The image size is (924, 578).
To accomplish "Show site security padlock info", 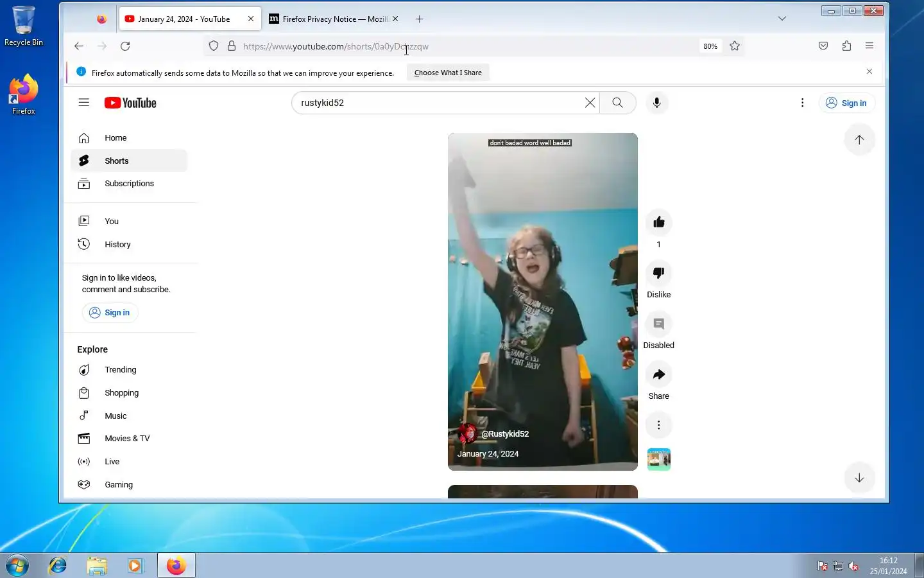I will point(232,46).
